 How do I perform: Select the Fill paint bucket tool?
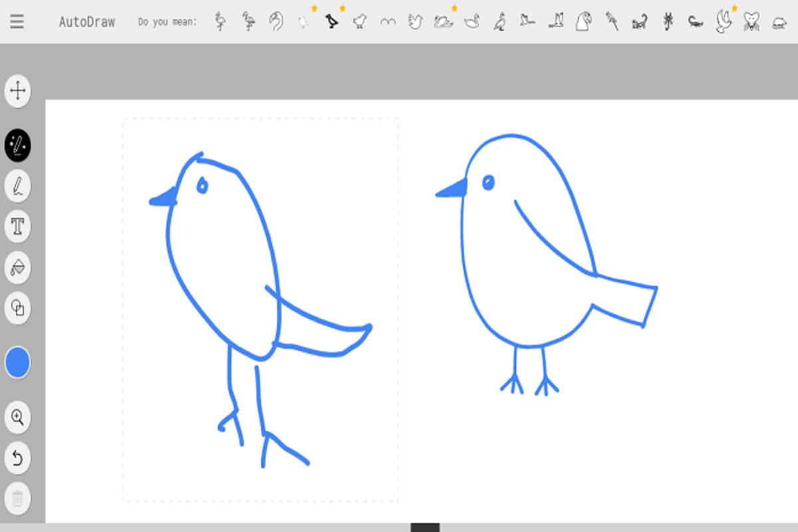(x=18, y=267)
